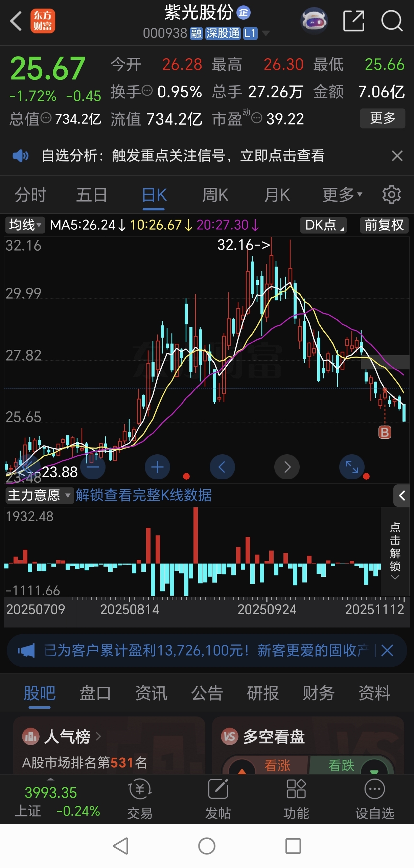Image resolution: width=414 pixels, height=868 pixels.
Task: Zoom in chart with plus button
Action: coord(157,467)
